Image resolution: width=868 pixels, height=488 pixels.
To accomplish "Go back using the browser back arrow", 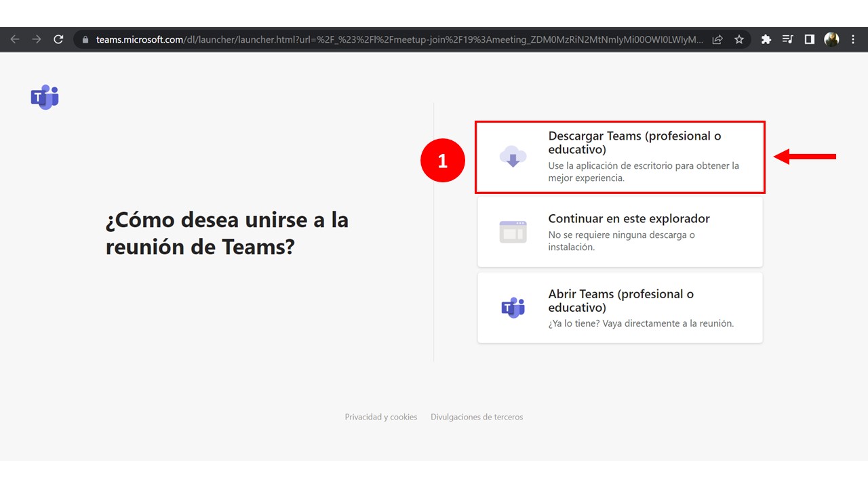I will click(15, 39).
